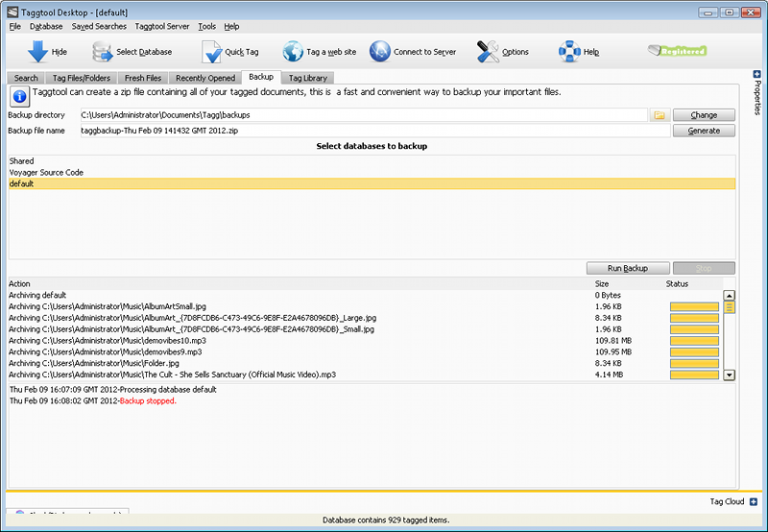This screenshot has width=768, height=532.
Task: Switch to the Search tab
Action: [26, 78]
